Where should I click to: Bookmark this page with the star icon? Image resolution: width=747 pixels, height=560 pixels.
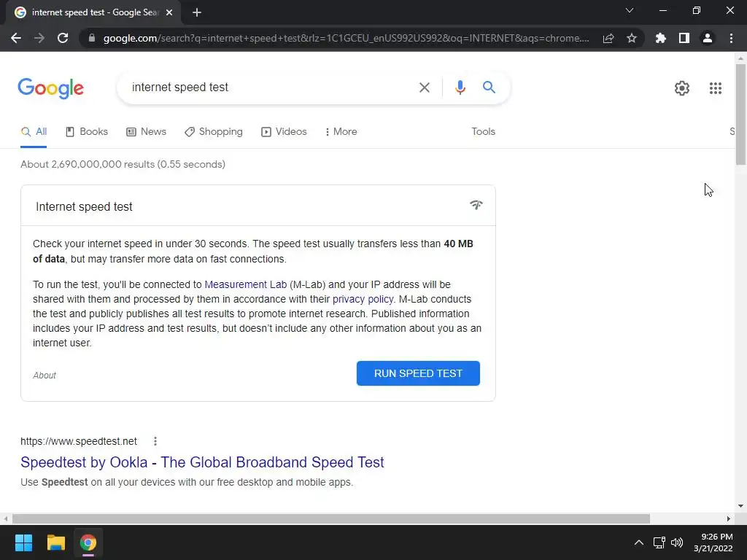[x=632, y=38]
